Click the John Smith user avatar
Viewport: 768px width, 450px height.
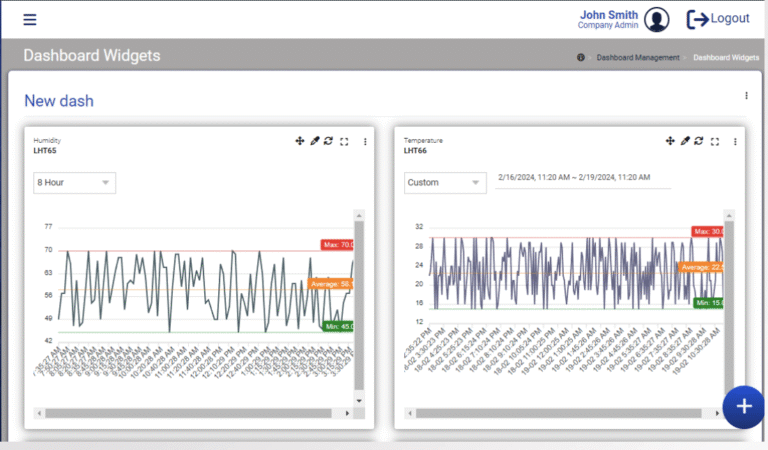click(x=656, y=20)
